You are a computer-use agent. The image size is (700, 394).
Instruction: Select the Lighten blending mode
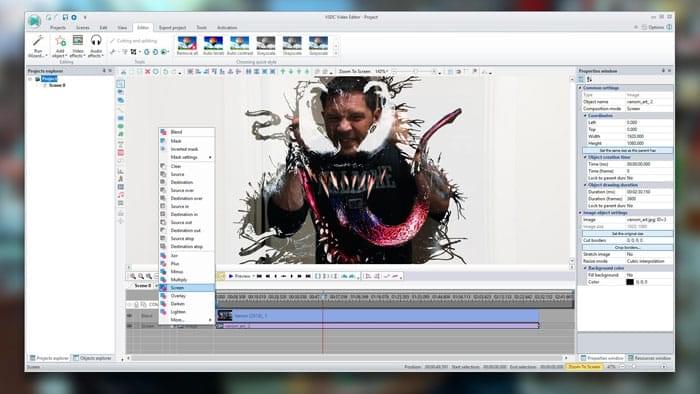pos(187,312)
